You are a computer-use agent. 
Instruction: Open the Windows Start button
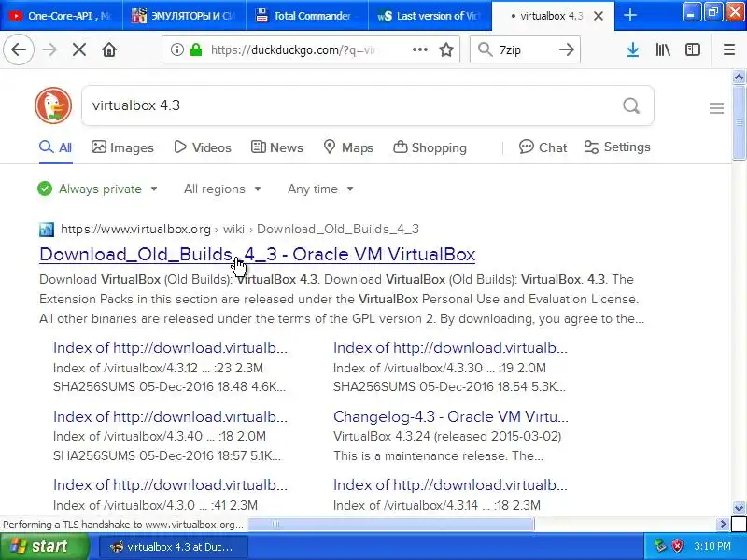coord(45,546)
